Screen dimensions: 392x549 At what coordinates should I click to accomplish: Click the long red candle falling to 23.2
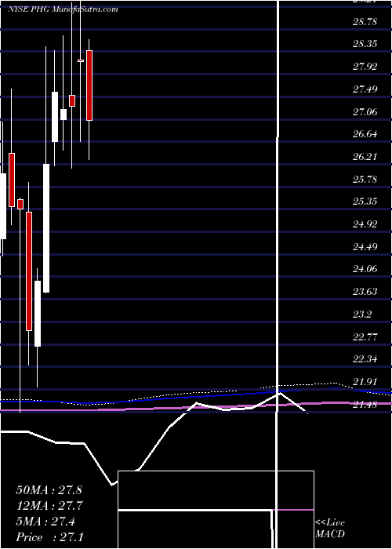29,271
